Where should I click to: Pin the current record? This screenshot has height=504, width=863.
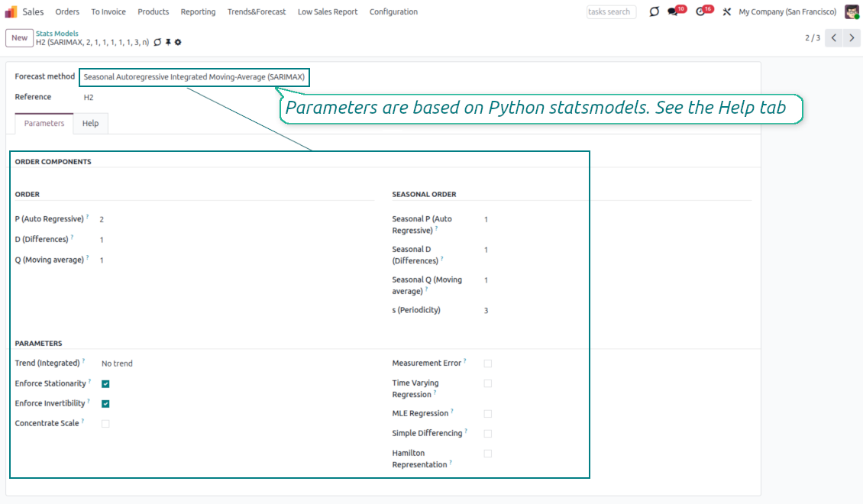tap(168, 42)
